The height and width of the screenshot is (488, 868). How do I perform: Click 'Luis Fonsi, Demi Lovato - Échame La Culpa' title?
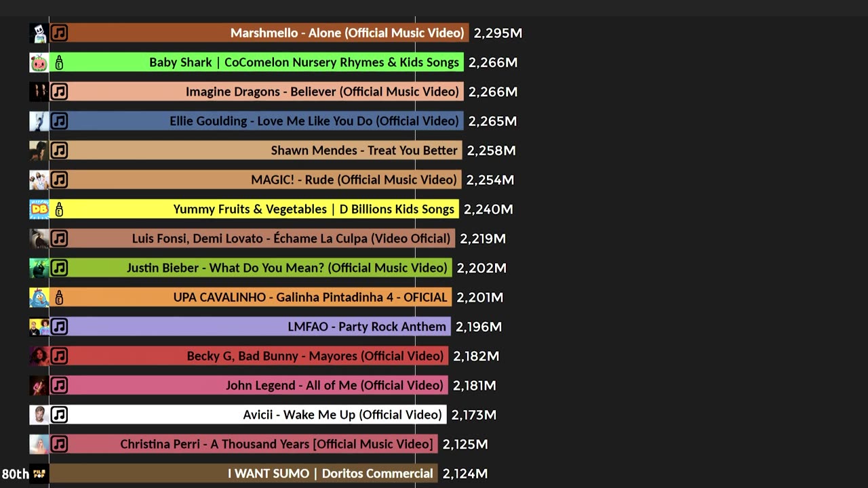click(x=291, y=239)
